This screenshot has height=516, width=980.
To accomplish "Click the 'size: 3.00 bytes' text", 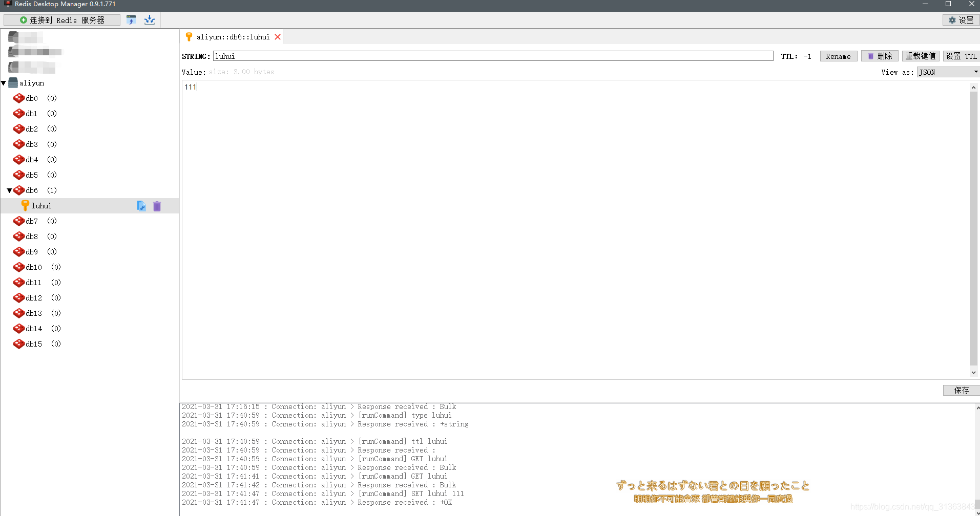I will click(x=241, y=72).
